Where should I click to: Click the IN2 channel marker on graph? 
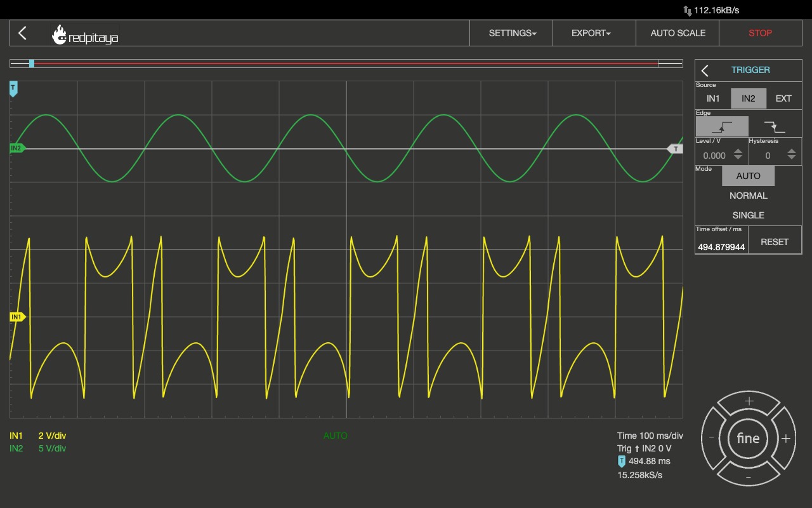[16, 149]
